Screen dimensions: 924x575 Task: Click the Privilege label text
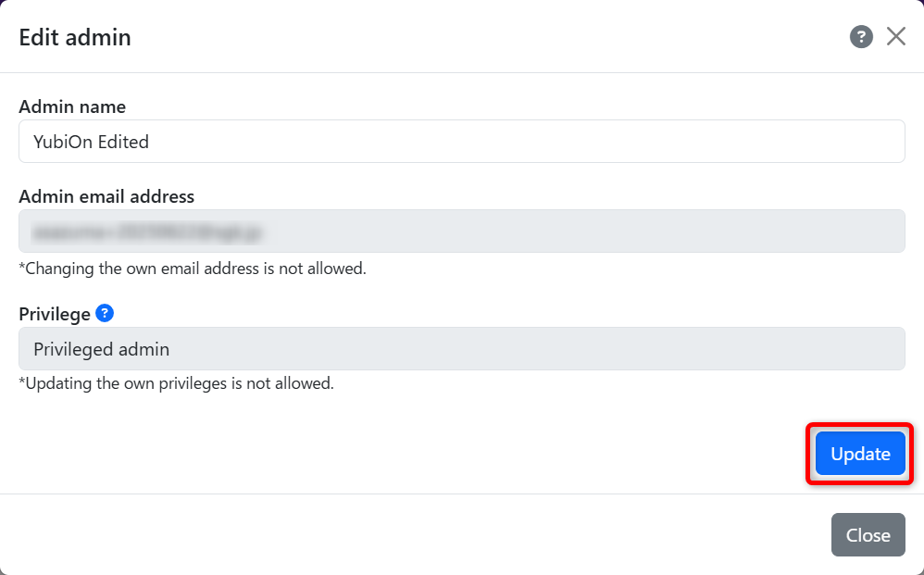(x=55, y=314)
